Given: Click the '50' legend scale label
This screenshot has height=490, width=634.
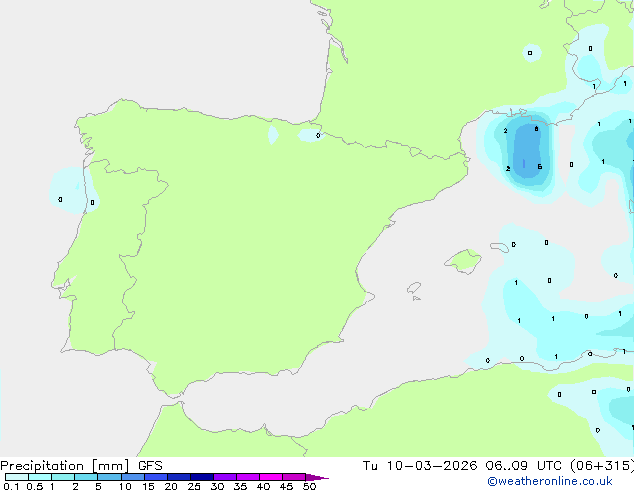Looking at the screenshot, I should pyautogui.click(x=309, y=486).
